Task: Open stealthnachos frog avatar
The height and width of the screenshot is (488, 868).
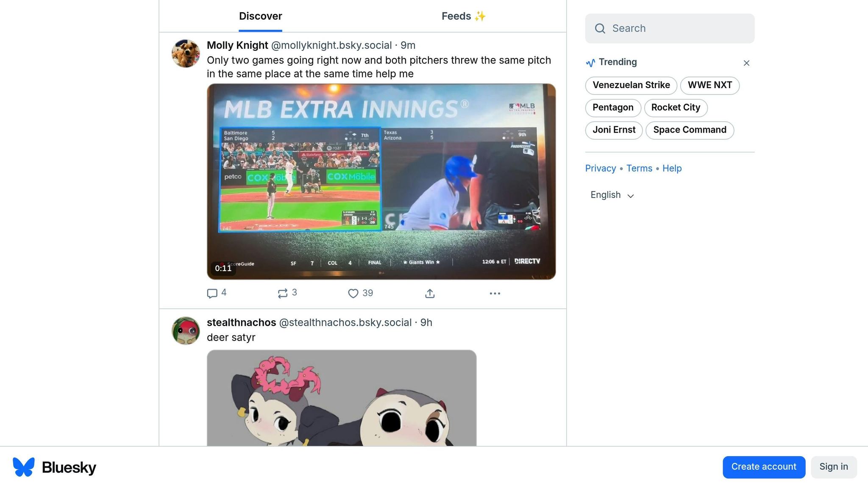Action: [x=186, y=331]
